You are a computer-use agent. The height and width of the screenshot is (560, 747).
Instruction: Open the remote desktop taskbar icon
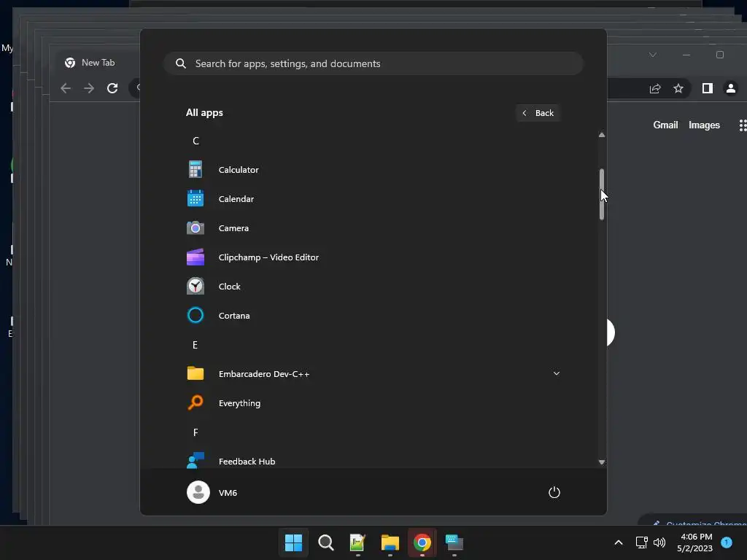coord(454,542)
